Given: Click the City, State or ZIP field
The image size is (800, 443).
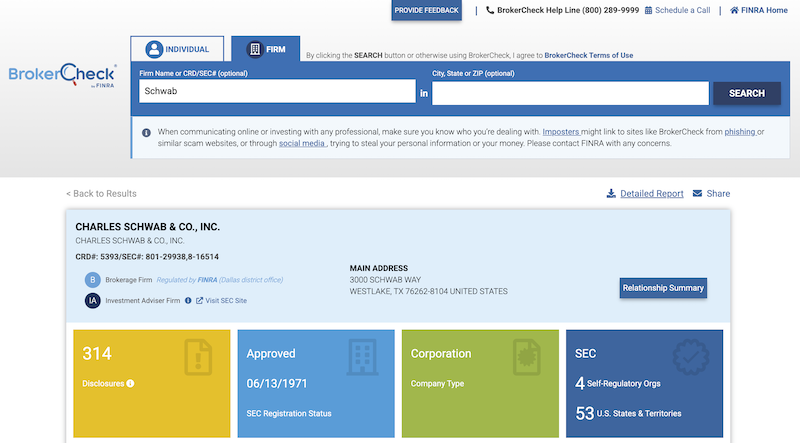Looking at the screenshot, I should 570,93.
